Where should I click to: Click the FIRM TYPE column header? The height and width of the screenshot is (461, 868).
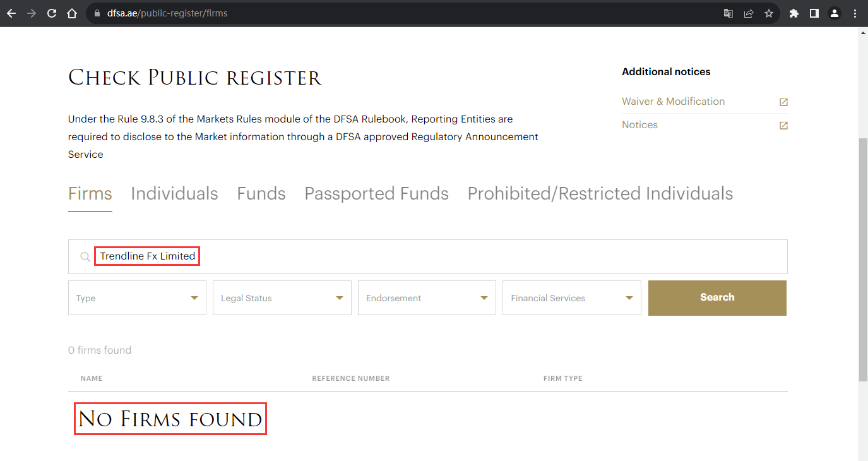[x=563, y=378]
